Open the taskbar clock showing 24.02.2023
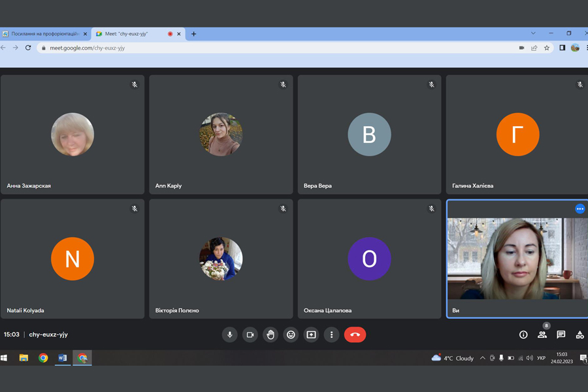This screenshot has width=588, height=392. 562,358
